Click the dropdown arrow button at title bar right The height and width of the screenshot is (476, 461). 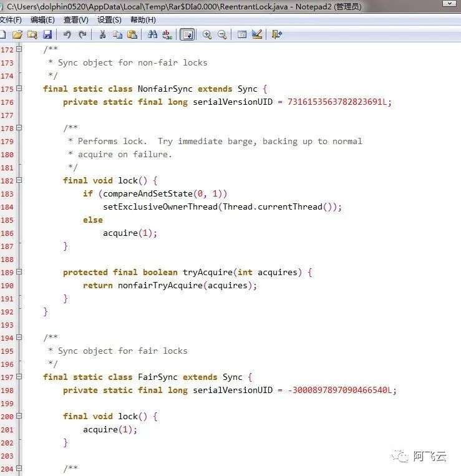pos(450,3)
